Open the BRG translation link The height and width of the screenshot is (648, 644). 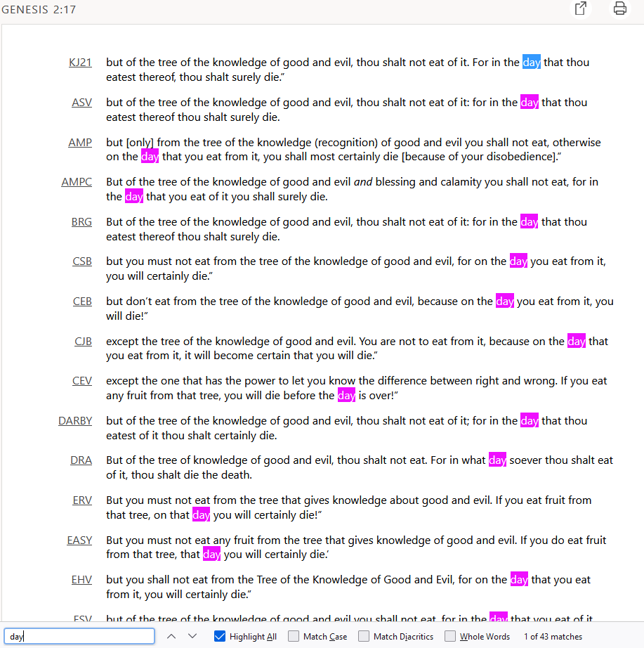(81, 222)
